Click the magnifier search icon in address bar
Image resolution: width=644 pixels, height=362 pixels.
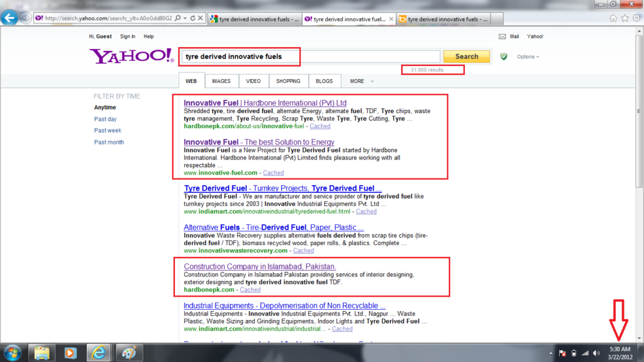(x=177, y=18)
